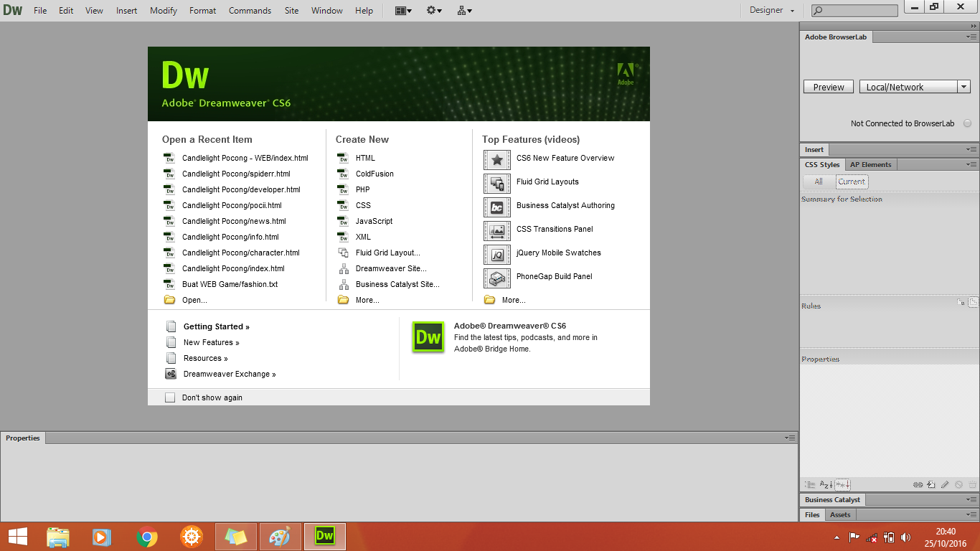Click the show cascade of rules icon in Rules pane
The height and width of the screenshot is (551, 980).
pos(973,303)
